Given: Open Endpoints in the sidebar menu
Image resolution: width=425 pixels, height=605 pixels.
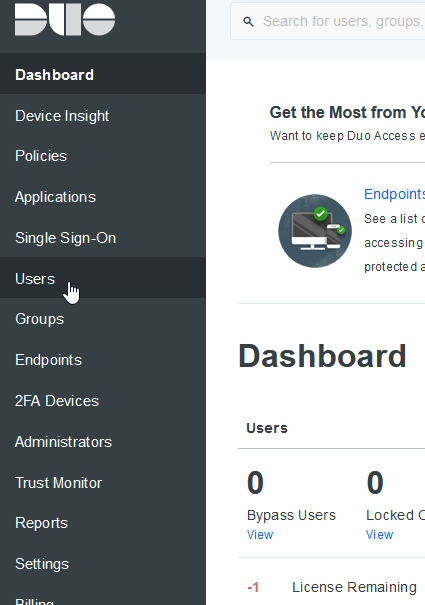Looking at the screenshot, I should [103, 360].
